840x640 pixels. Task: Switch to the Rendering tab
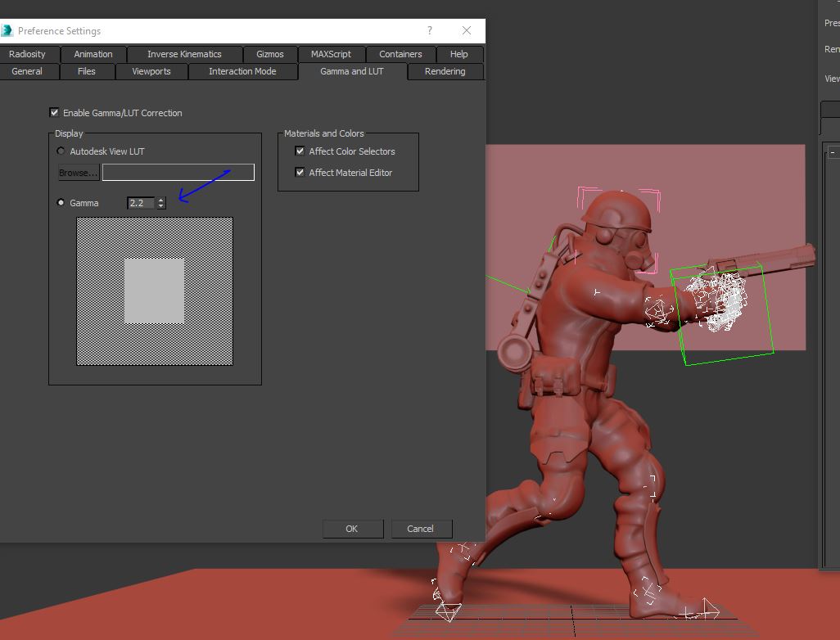(x=445, y=71)
